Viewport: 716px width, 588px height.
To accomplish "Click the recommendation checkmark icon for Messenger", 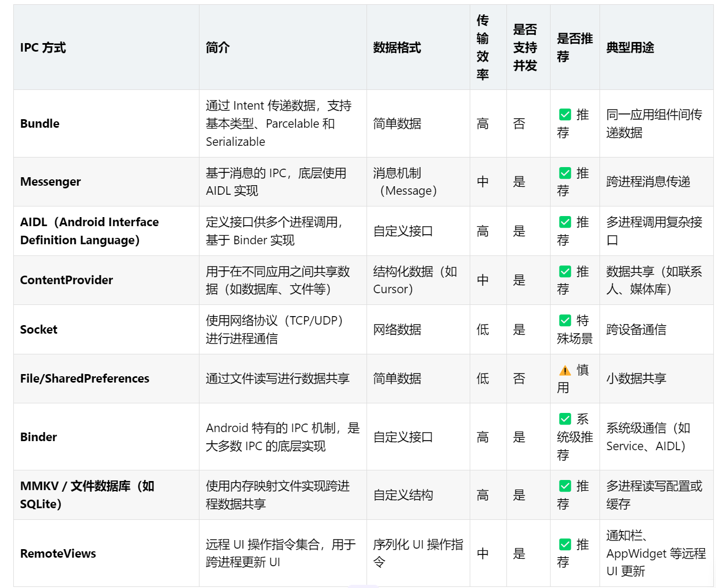I will (x=564, y=173).
